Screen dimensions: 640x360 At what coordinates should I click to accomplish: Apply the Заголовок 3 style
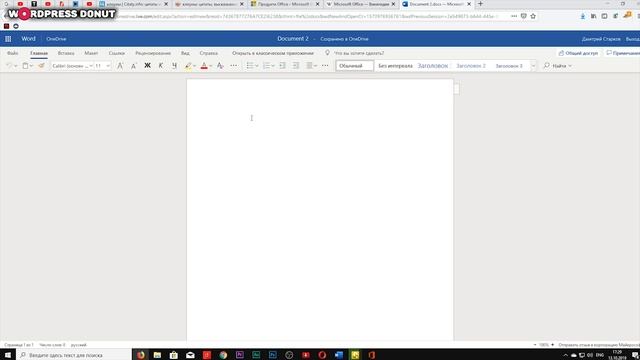[x=509, y=66]
